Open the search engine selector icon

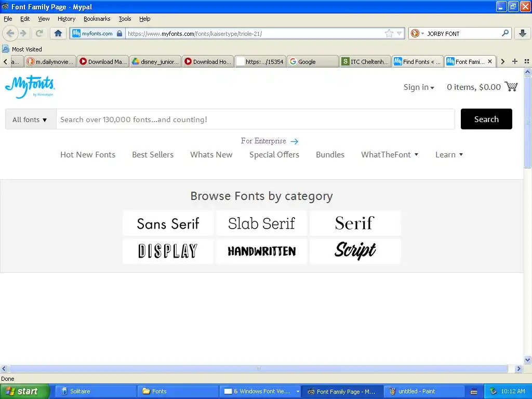417,33
